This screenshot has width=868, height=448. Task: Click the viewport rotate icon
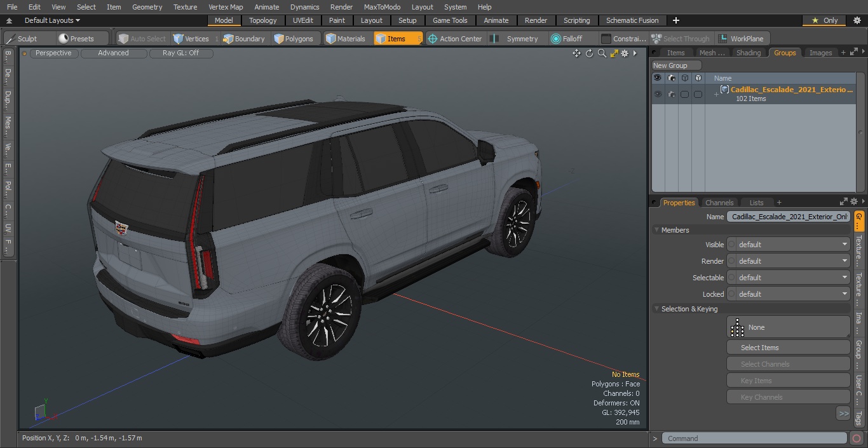pyautogui.click(x=589, y=53)
